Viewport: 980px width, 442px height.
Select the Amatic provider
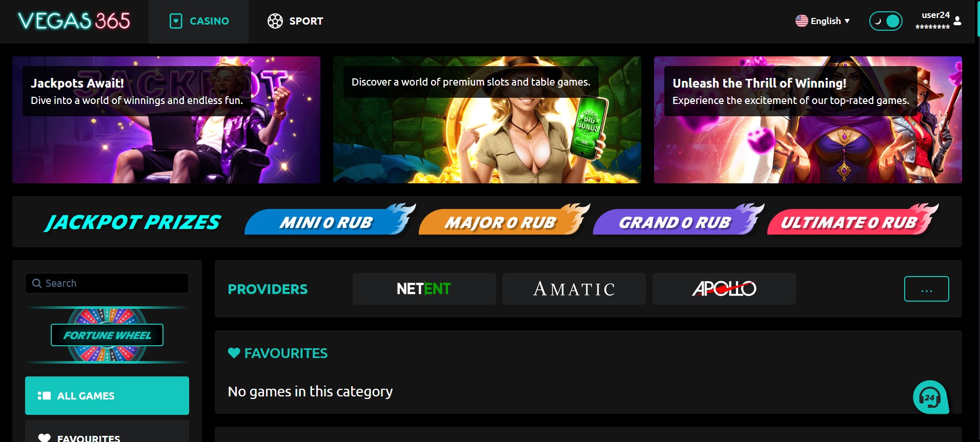click(574, 289)
